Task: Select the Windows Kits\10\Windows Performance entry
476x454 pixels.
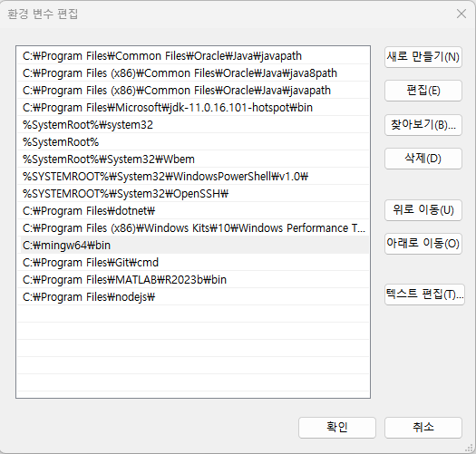Action: point(193,228)
